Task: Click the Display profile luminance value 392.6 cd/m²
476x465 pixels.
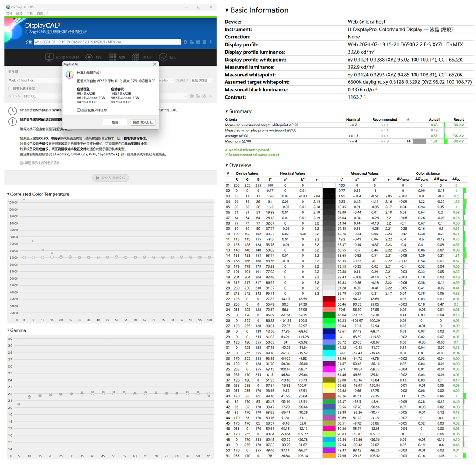Action: (x=361, y=52)
